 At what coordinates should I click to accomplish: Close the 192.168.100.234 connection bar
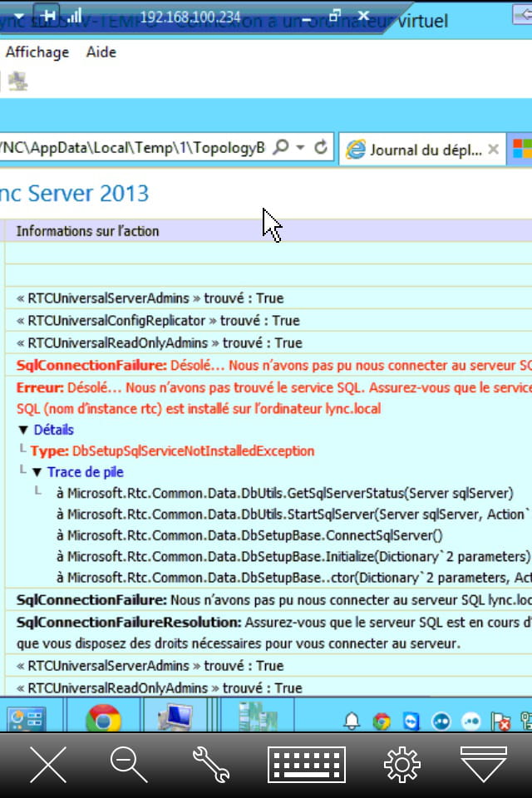pyautogui.click(x=363, y=16)
